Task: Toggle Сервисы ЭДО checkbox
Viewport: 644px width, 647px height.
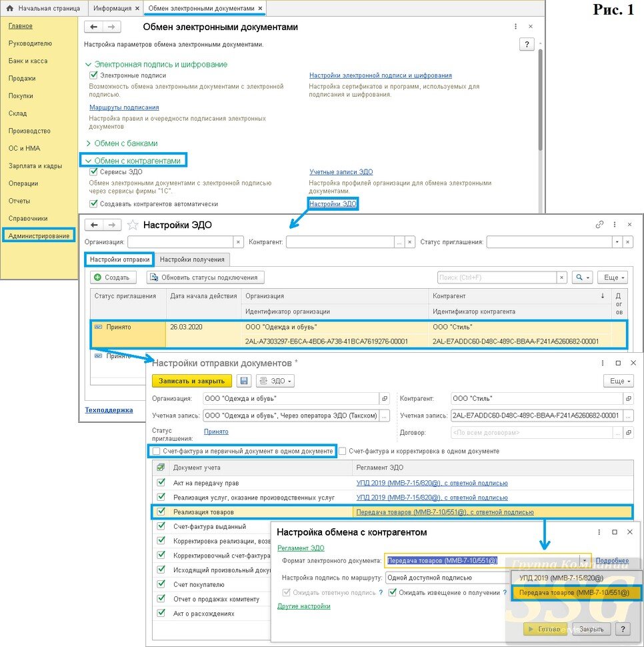Action: click(x=93, y=171)
